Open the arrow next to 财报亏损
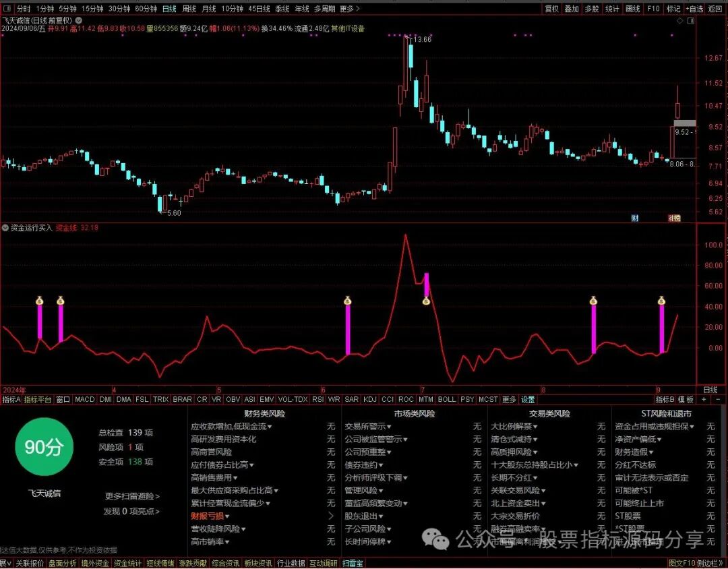This screenshot has height=569, width=728. coord(331,516)
